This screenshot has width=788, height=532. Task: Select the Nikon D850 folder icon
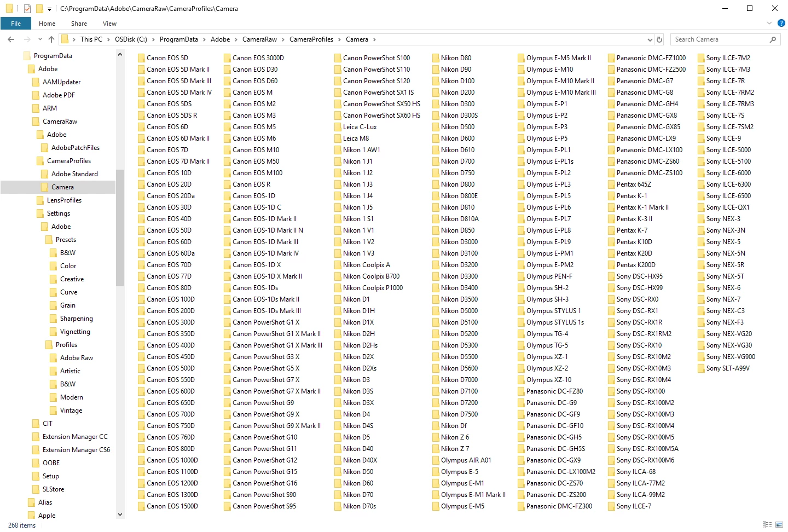tap(436, 230)
